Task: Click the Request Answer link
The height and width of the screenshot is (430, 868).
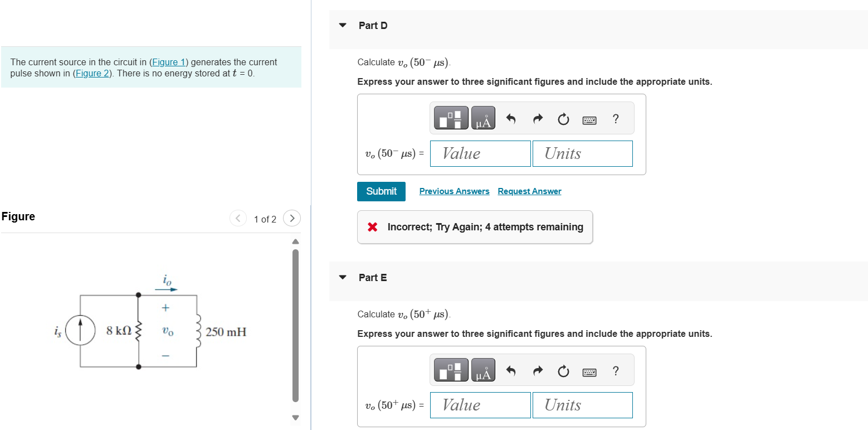Action: [x=529, y=191]
